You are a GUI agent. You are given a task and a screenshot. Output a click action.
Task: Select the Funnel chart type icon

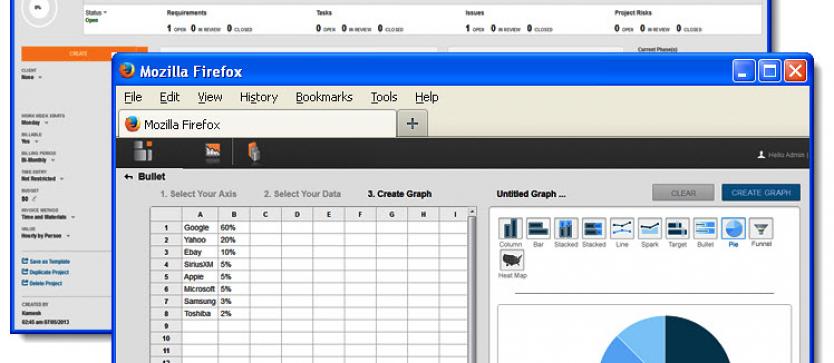(761, 228)
